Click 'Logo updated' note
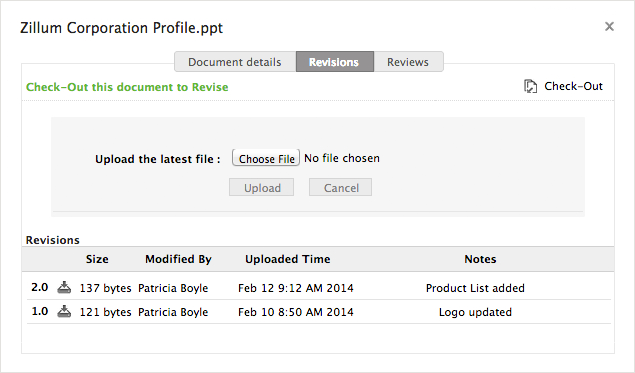 pos(475,312)
